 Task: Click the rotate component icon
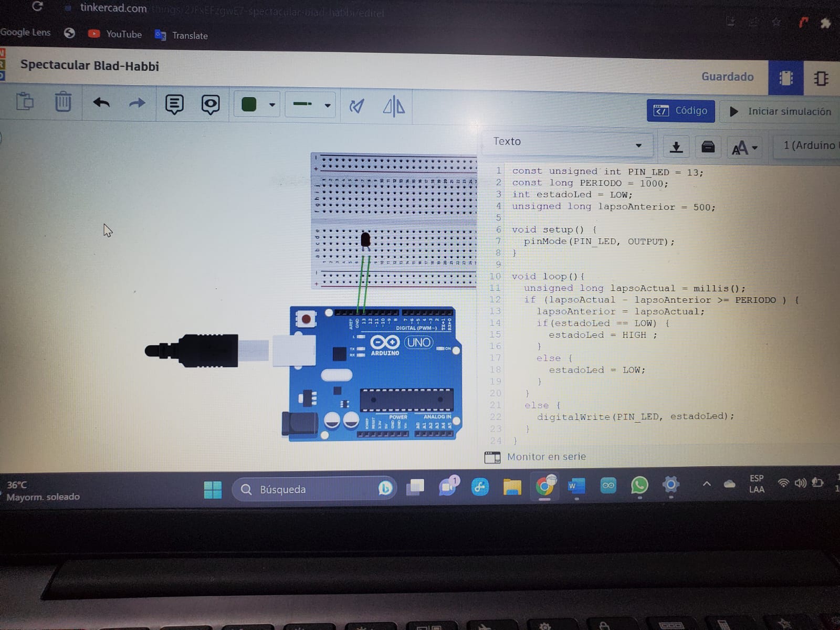357,107
